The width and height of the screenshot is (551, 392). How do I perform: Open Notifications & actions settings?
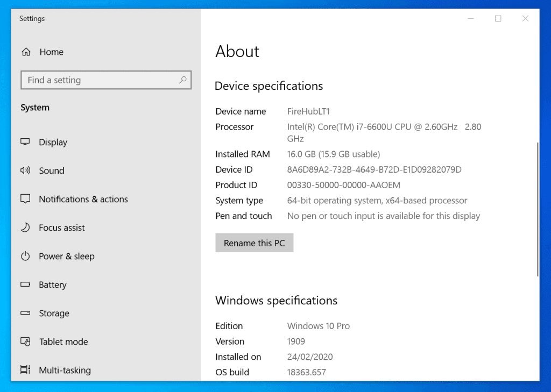point(83,199)
